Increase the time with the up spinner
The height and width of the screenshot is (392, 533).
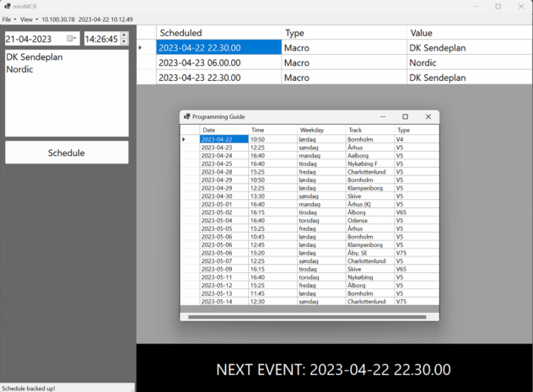[124, 35]
